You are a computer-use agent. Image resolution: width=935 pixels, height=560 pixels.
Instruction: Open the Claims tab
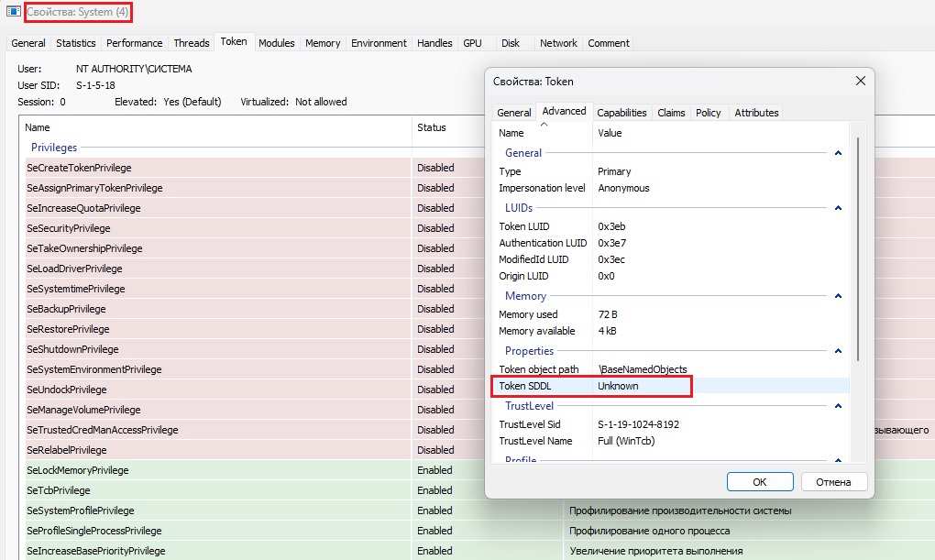pos(671,113)
